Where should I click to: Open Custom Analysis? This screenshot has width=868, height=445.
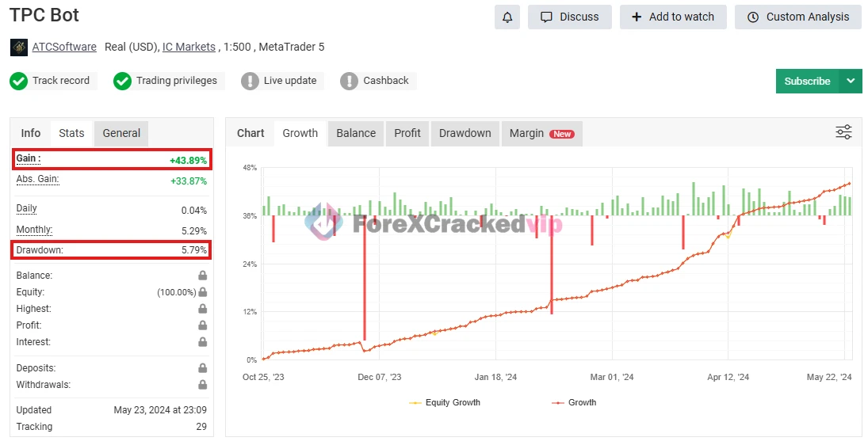[798, 17]
